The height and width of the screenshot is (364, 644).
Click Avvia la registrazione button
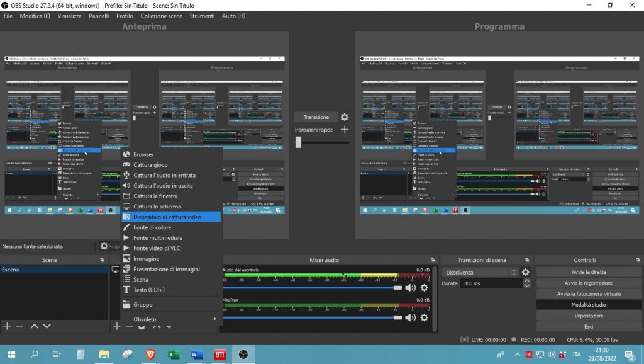(589, 283)
